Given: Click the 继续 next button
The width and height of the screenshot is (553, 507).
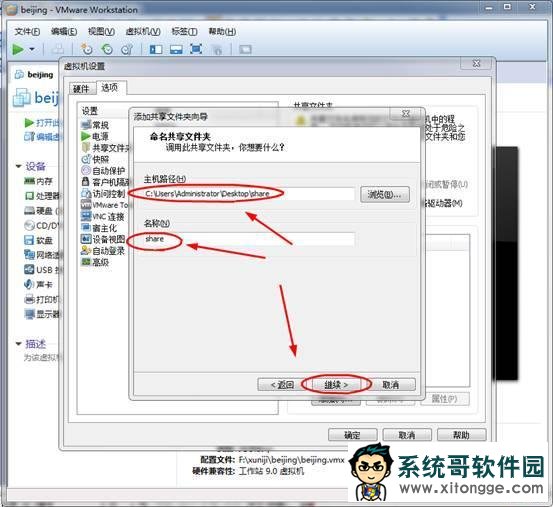Looking at the screenshot, I should coord(336,385).
